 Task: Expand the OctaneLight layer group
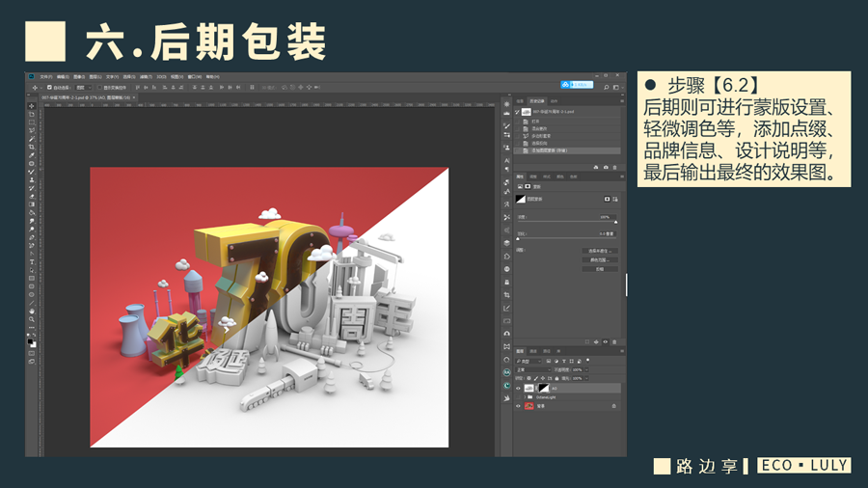(525, 397)
